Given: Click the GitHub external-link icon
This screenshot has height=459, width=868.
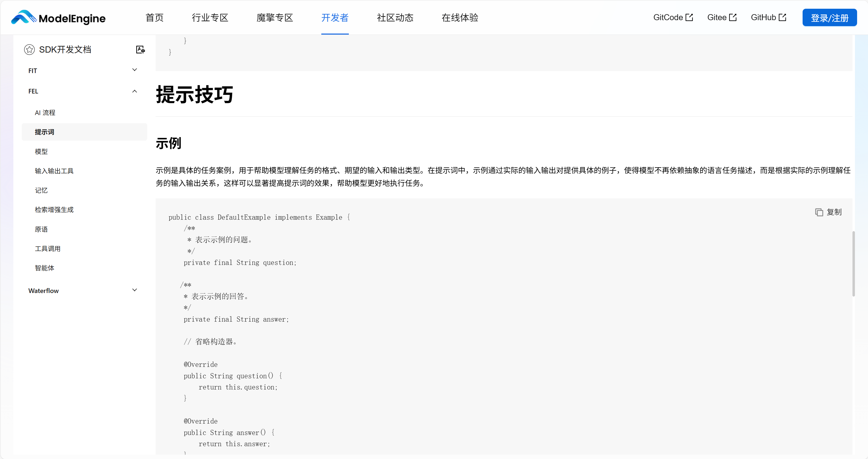Looking at the screenshot, I should (x=783, y=17).
